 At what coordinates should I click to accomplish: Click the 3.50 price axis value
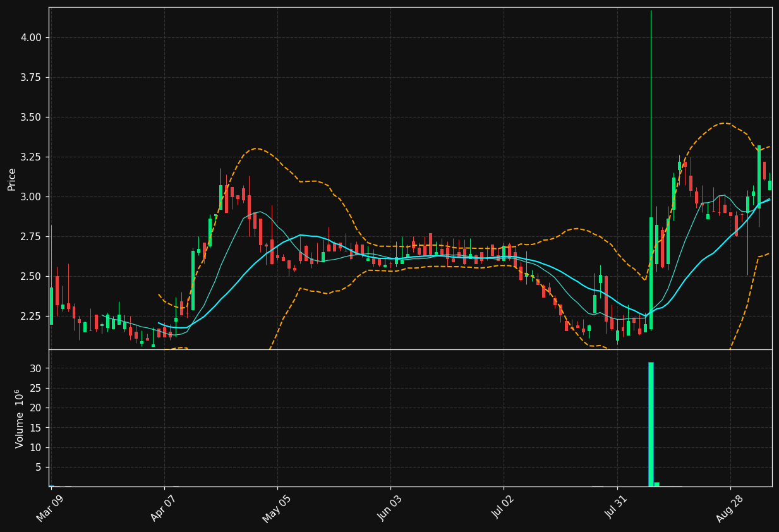pyautogui.click(x=31, y=118)
